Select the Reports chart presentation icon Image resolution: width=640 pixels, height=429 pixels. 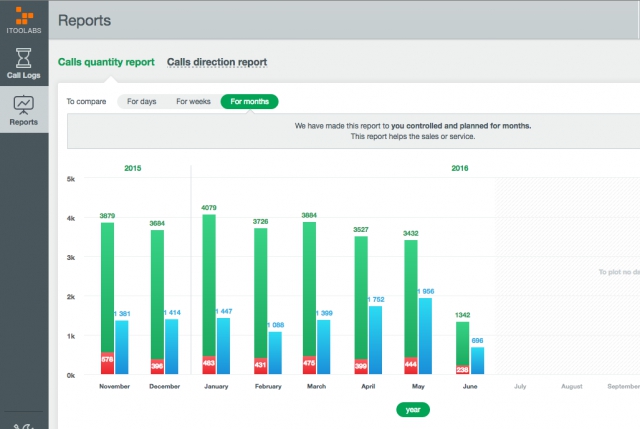(24, 105)
